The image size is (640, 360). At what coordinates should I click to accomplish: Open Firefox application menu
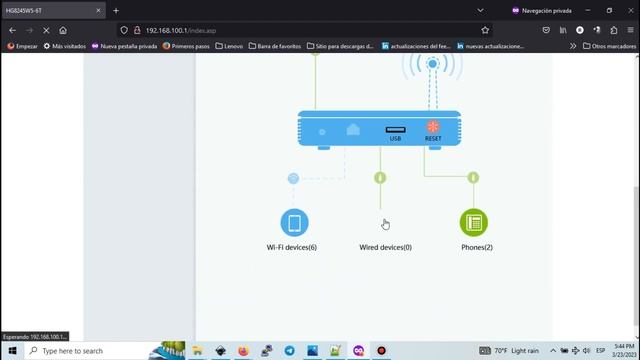click(631, 30)
